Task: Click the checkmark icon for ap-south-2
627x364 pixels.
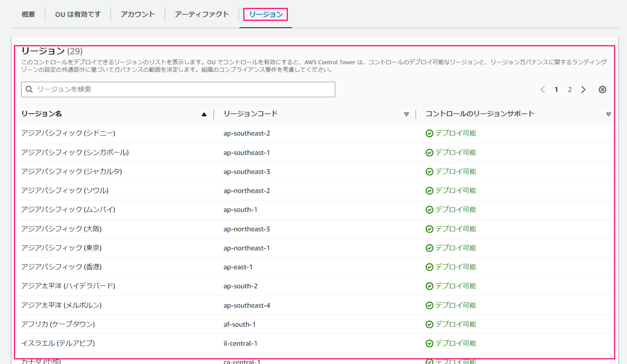Action: pyautogui.click(x=429, y=286)
